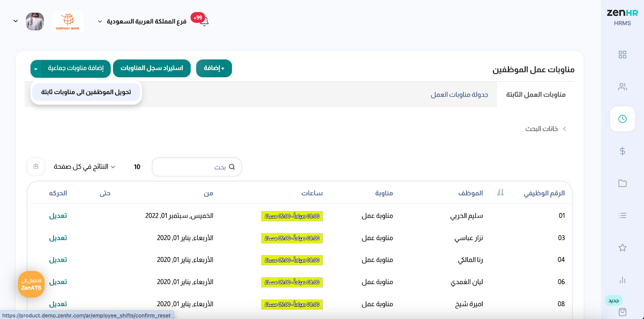The width and height of the screenshot is (644, 319).
Task: Click the ZenHR HRMS logo
Action: point(622,17)
